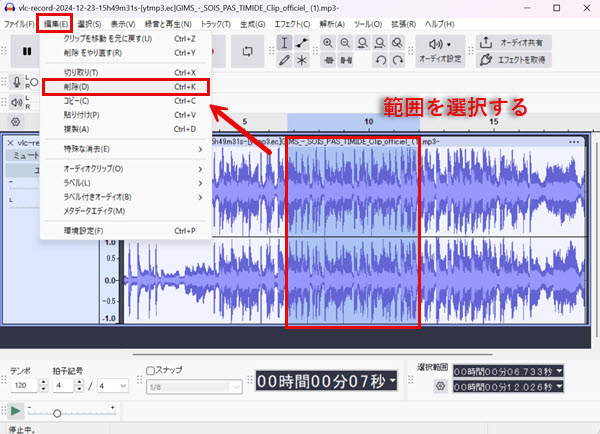600x434 pixels.
Task: Expand ラベル付きオーディオ(B) submenu
Action: (x=126, y=197)
